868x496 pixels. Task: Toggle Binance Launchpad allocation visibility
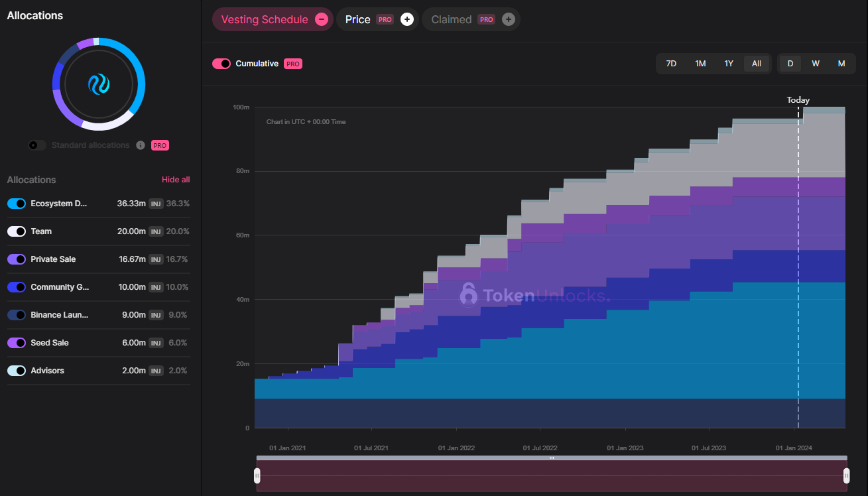17,315
